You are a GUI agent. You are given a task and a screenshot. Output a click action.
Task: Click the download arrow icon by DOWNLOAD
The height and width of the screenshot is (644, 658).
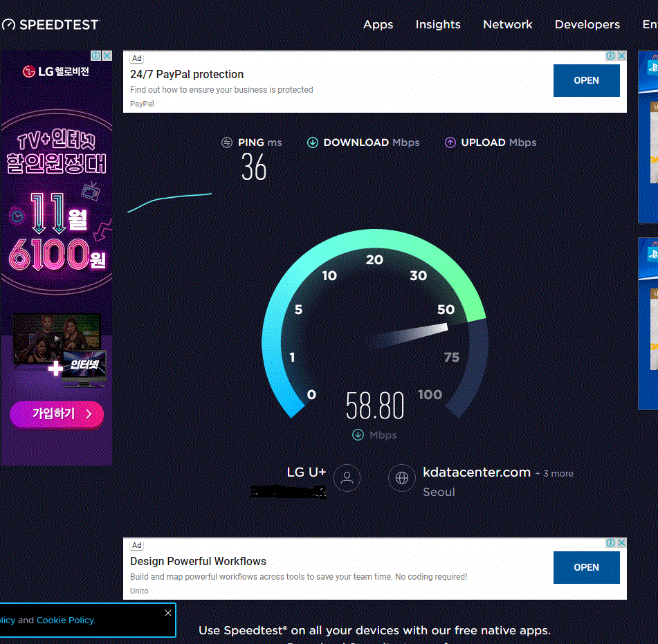click(313, 142)
